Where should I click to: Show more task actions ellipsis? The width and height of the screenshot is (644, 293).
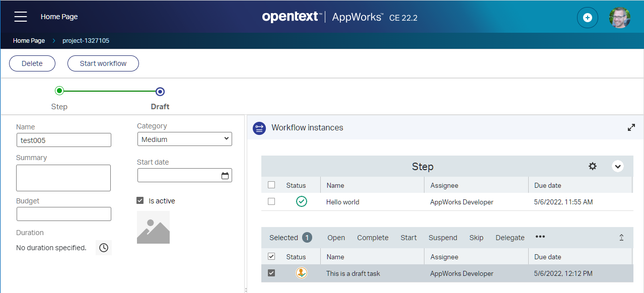tap(540, 237)
